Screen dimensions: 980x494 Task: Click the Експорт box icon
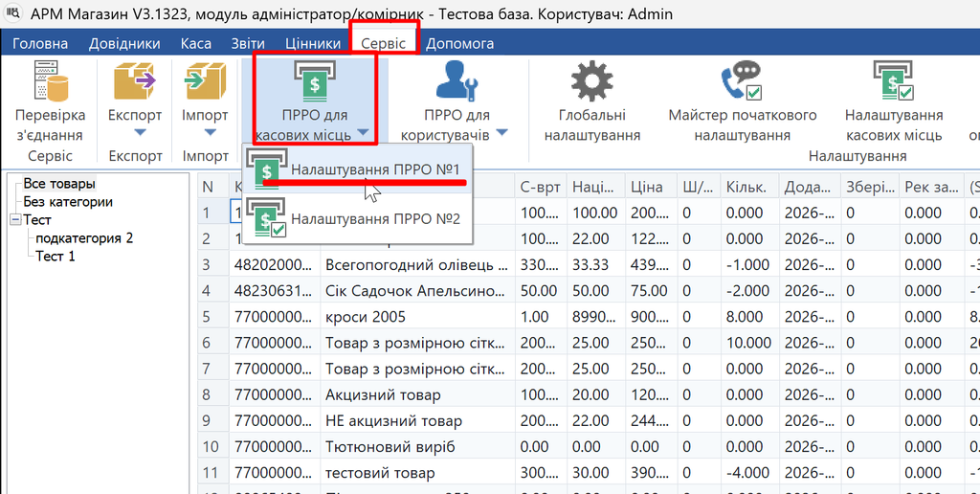point(135,80)
